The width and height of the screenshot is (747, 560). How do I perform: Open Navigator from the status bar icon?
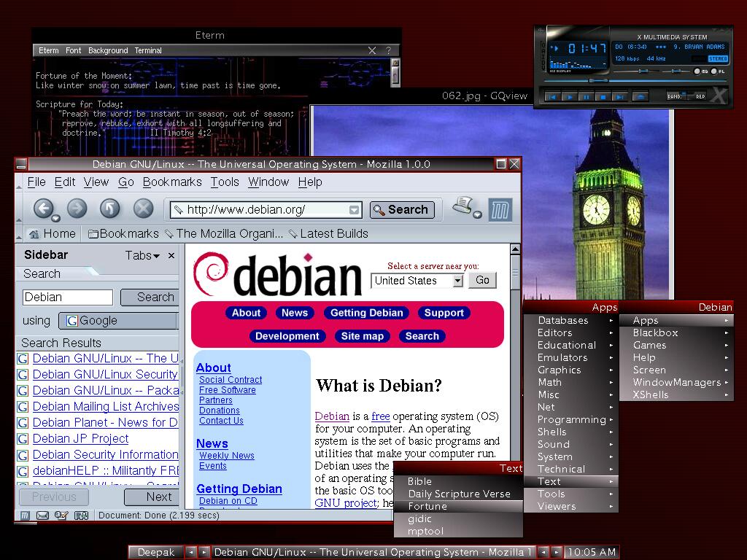point(25,516)
